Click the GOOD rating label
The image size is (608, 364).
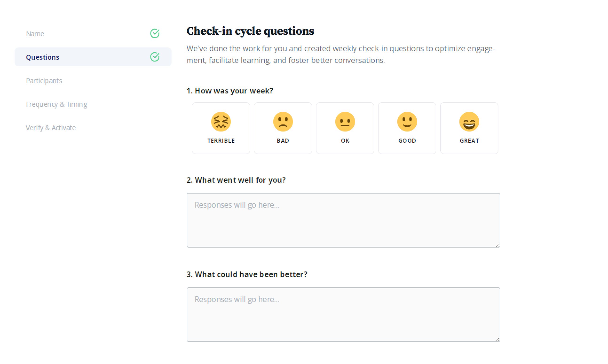(x=407, y=141)
